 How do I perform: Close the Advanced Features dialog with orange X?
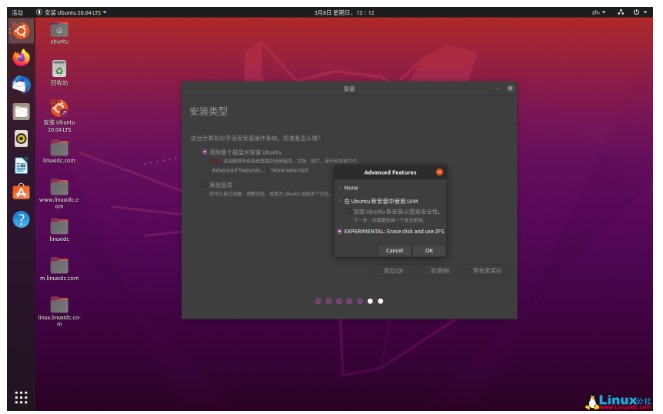pyautogui.click(x=439, y=172)
